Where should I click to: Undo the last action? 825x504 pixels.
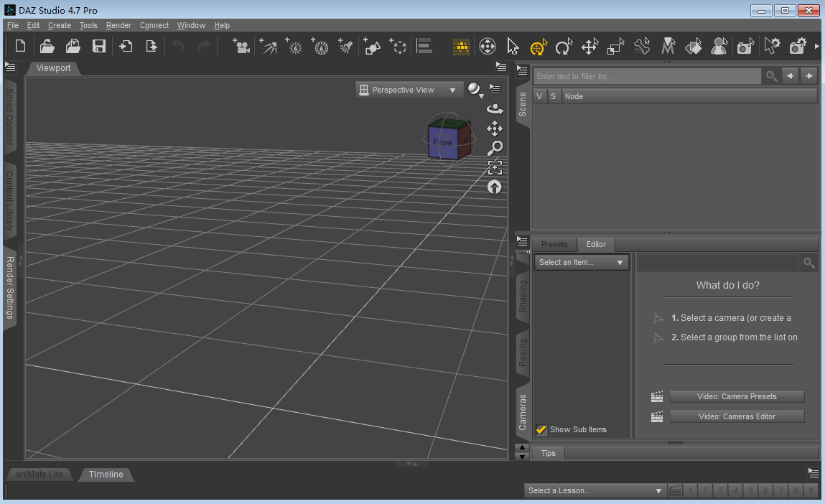click(x=178, y=46)
